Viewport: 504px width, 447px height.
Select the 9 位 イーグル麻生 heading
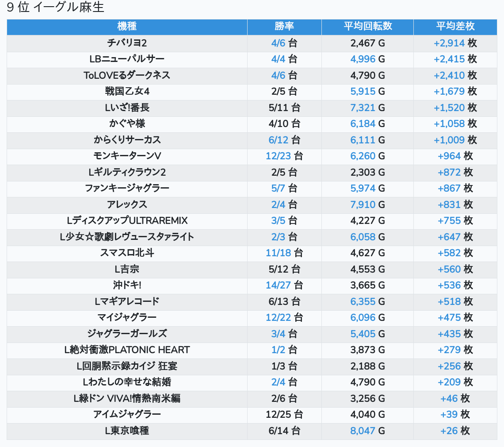click(x=55, y=7)
